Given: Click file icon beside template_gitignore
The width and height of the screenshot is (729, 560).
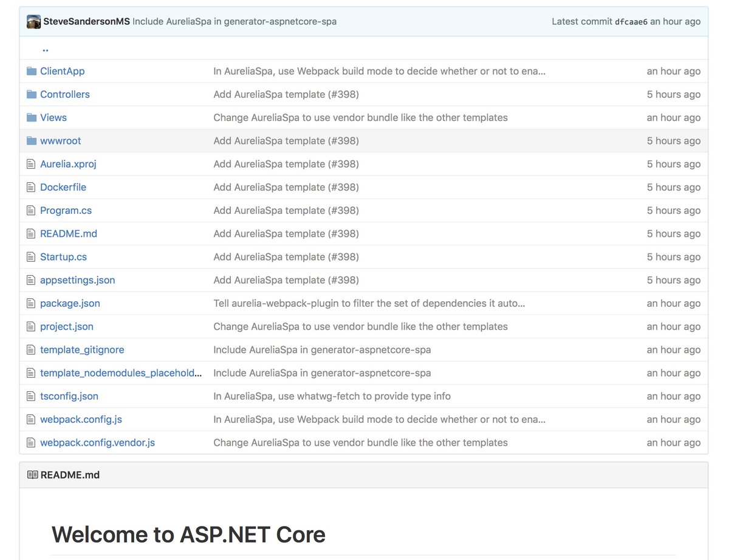Looking at the screenshot, I should click(32, 350).
